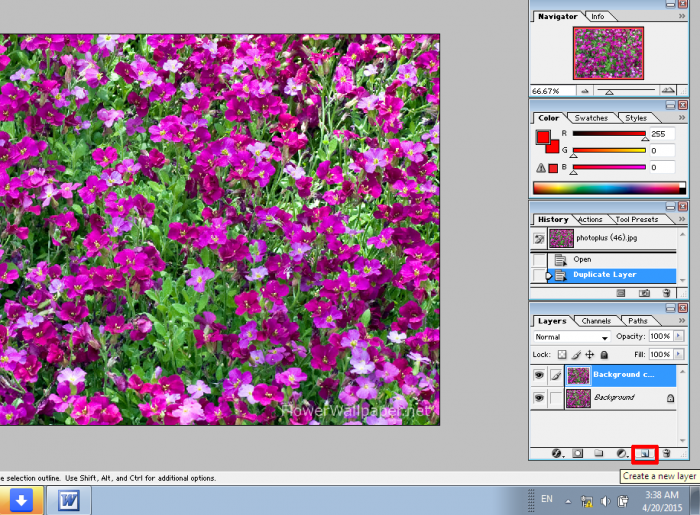Switch to the Channels tab
This screenshot has height=515, width=700.
coord(596,321)
